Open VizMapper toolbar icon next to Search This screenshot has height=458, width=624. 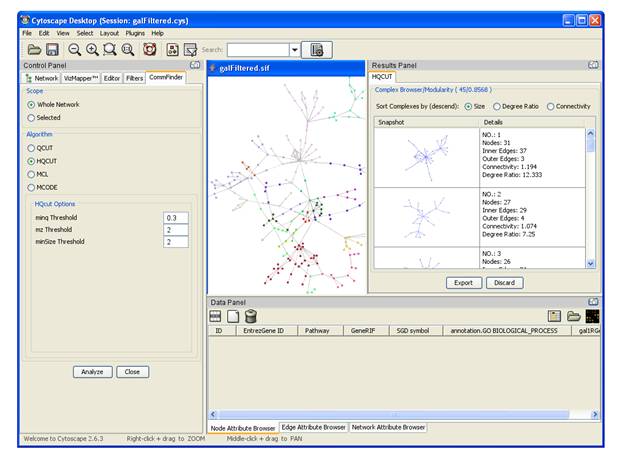pyautogui.click(x=190, y=50)
